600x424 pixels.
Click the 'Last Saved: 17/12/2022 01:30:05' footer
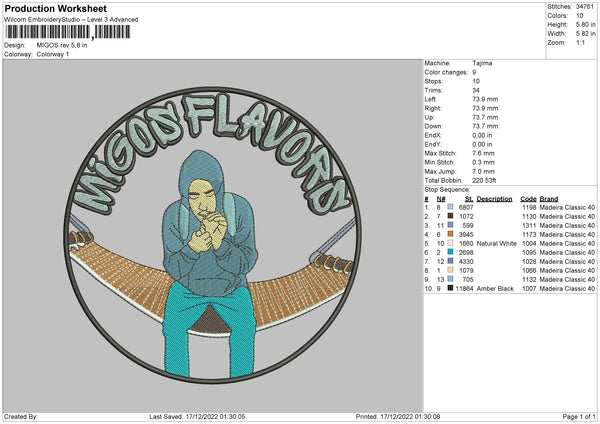[197, 416]
